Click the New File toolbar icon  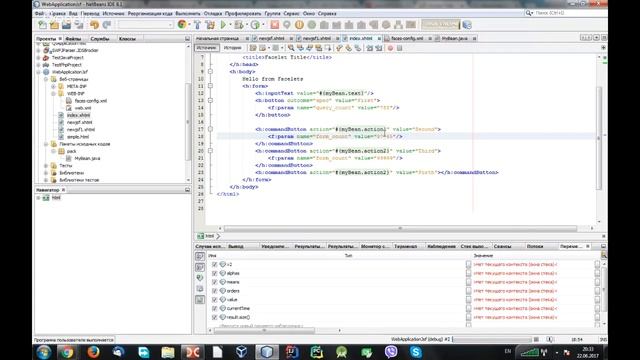click(x=42, y=25)
